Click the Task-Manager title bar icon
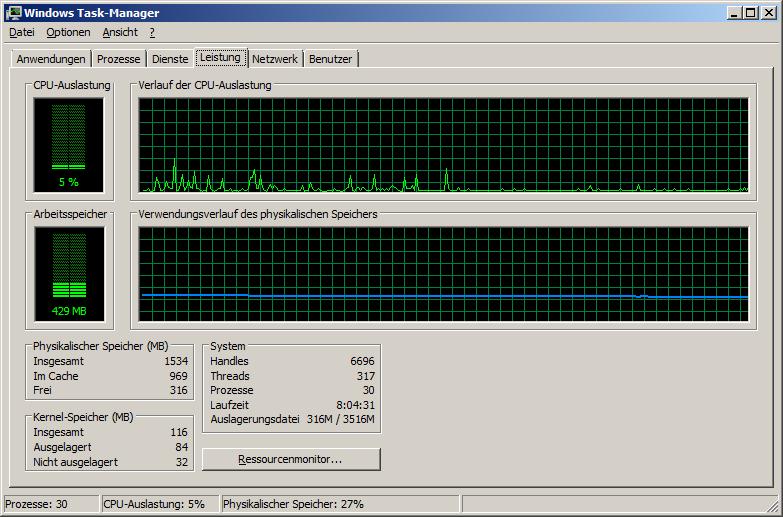 13,13
